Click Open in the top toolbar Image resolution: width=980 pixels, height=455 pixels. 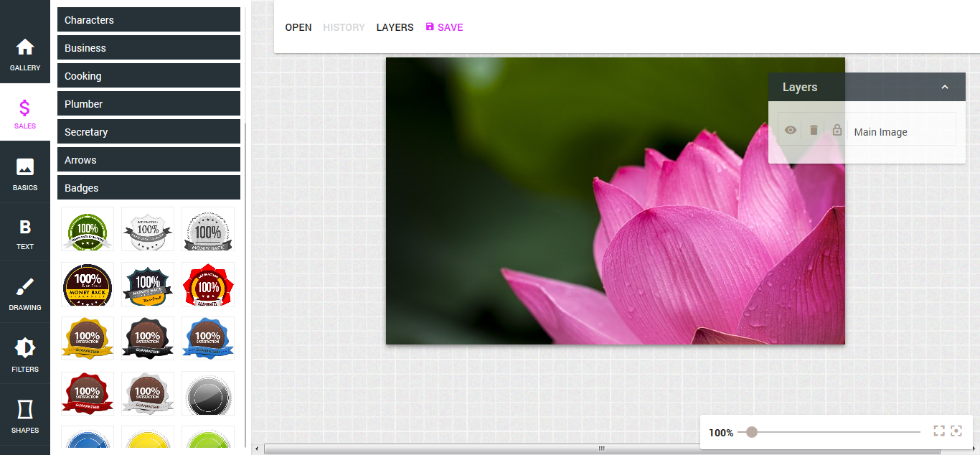pyautogui.click(x=298, y=27)
